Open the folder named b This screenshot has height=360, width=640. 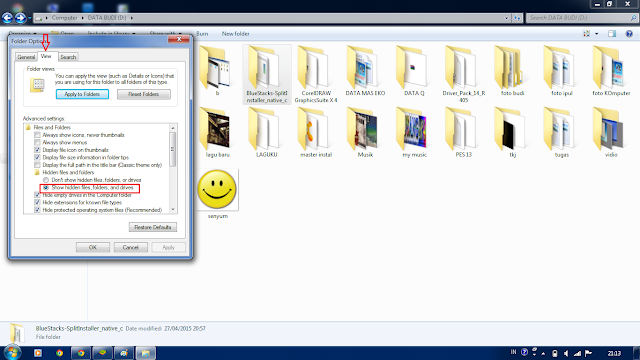tap(215, 72)
